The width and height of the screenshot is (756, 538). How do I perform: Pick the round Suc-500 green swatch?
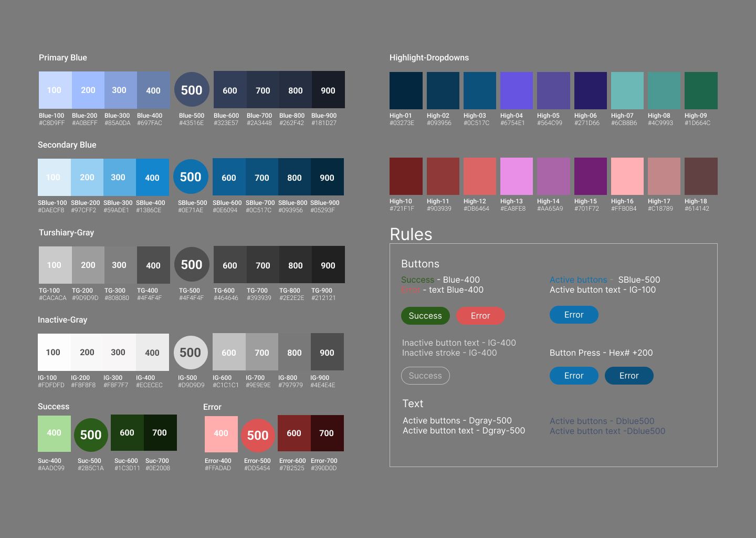click(91, 435)
